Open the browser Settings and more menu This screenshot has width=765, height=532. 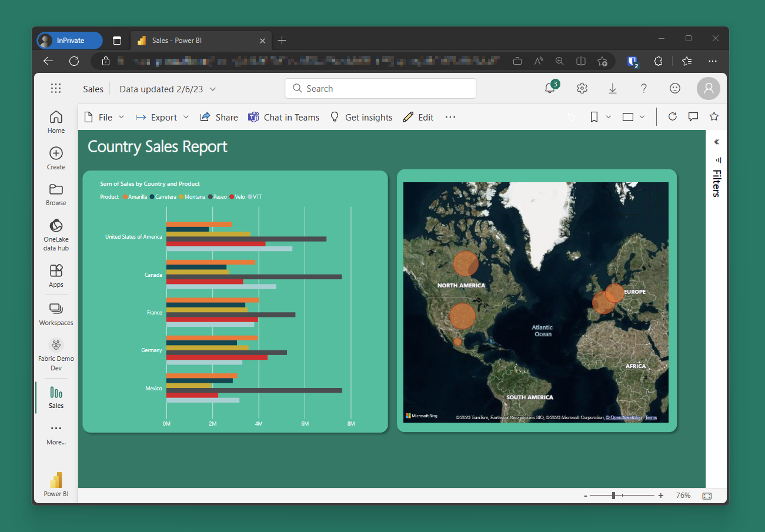(x=713, y=61)
